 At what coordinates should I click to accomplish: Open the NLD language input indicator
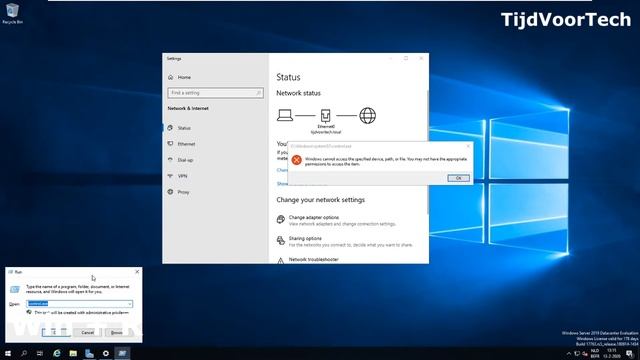tap(595, 353)
